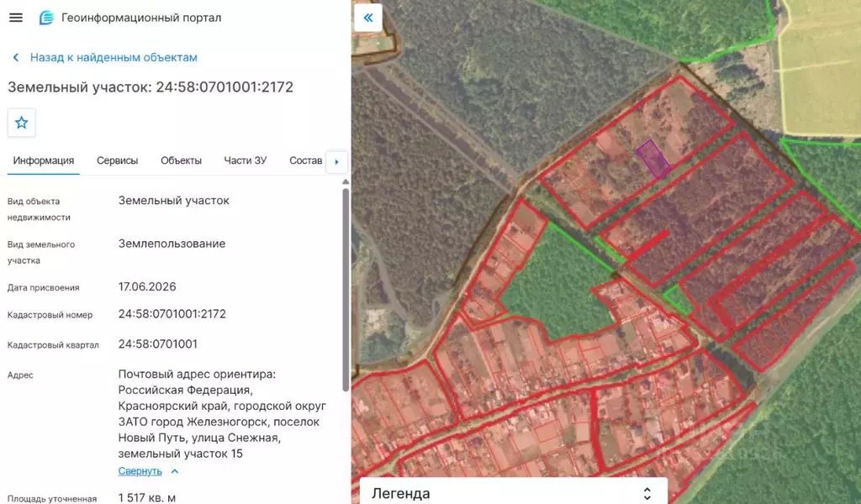Image resolution: width=861 pixels, height=504 pixels.
Task: Switch to the Информация tab
Action: pos(44,160)
